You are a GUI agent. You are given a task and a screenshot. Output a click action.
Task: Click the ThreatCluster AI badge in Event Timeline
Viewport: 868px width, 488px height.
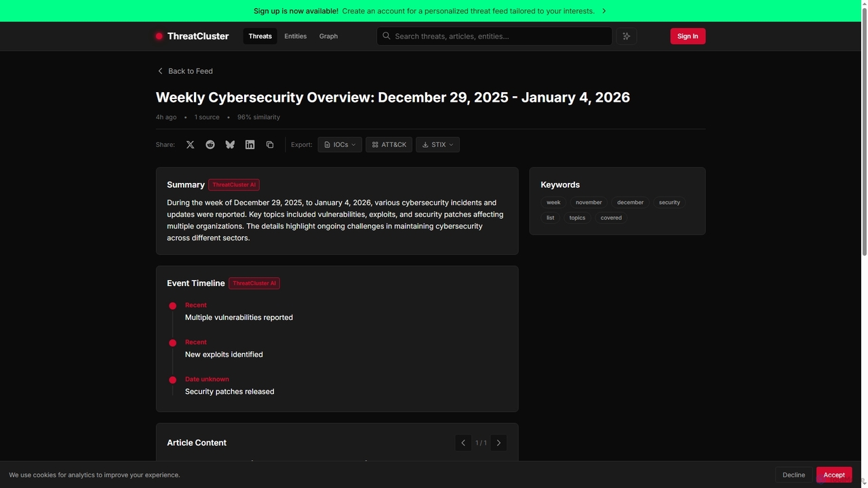point(254,283)
